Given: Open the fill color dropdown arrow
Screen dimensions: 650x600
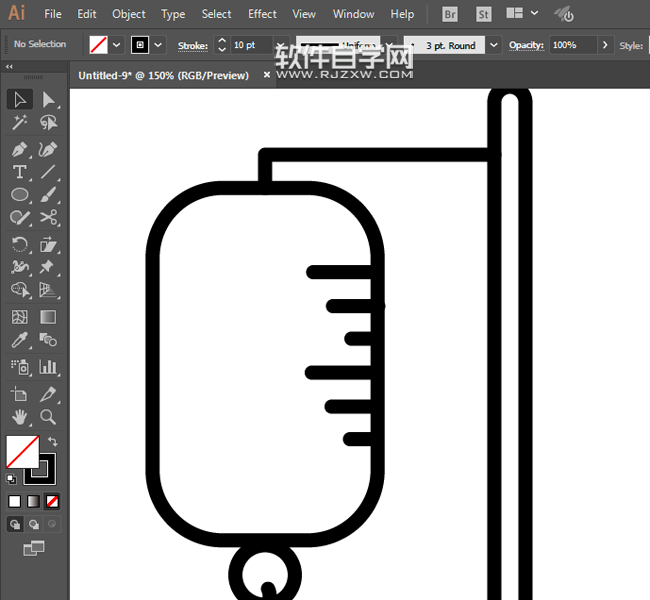Looking at the screenshot, I should point(116,45).
